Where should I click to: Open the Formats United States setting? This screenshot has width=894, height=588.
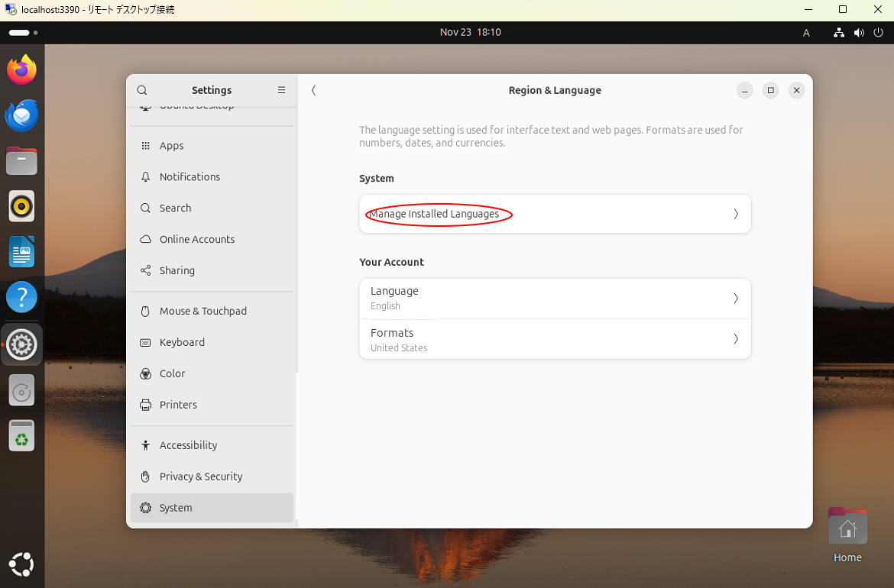(555, 339)
